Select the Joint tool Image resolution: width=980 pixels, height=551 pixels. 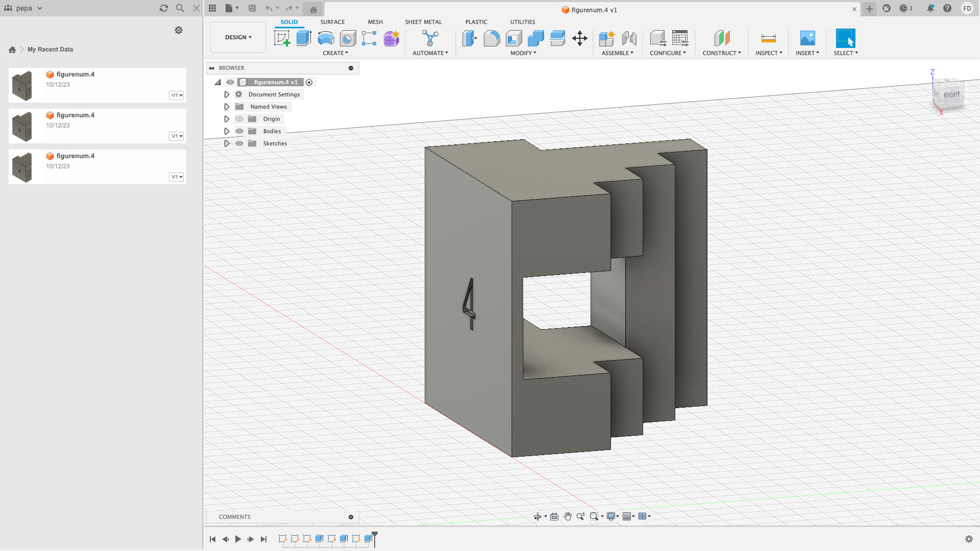point(629,38)
